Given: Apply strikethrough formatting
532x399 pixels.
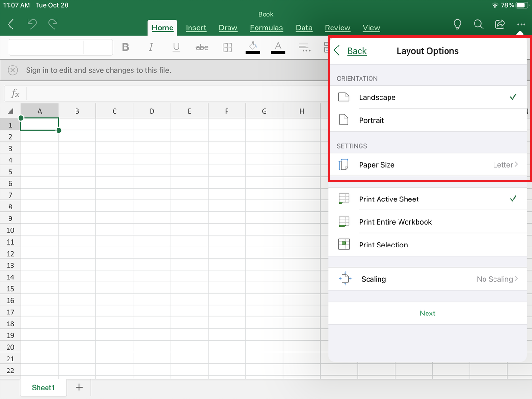Looking at the screenshot, I should pyautogui.click(x=202, y=47).
